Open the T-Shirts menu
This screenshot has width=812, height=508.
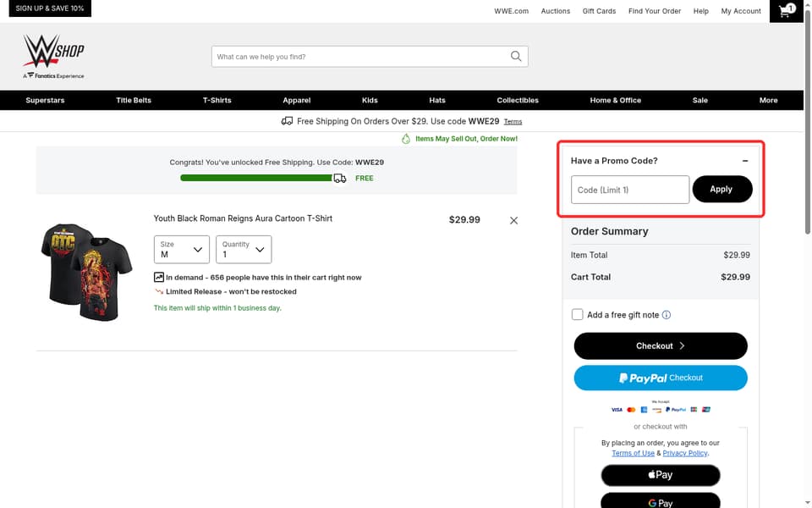217,100
